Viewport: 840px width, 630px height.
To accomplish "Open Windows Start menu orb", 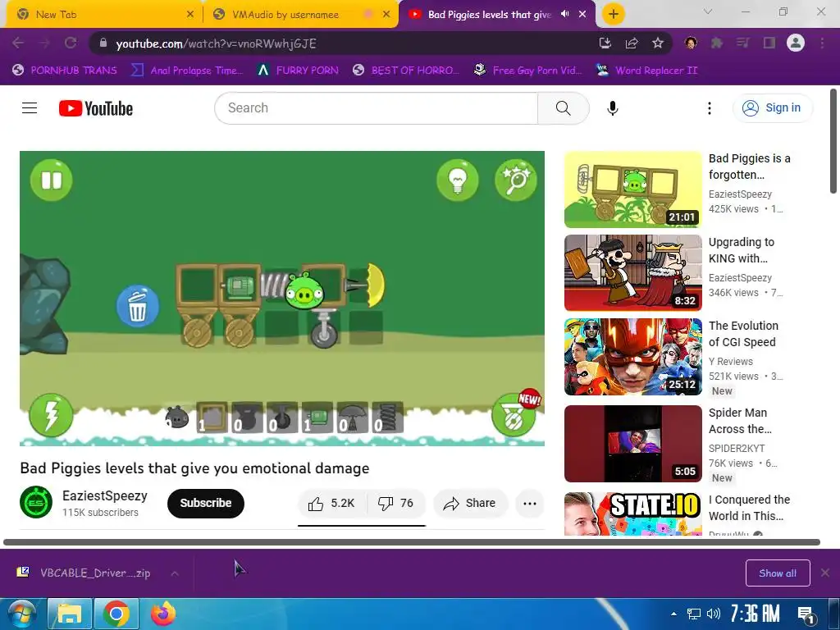I will click(21, 614).
